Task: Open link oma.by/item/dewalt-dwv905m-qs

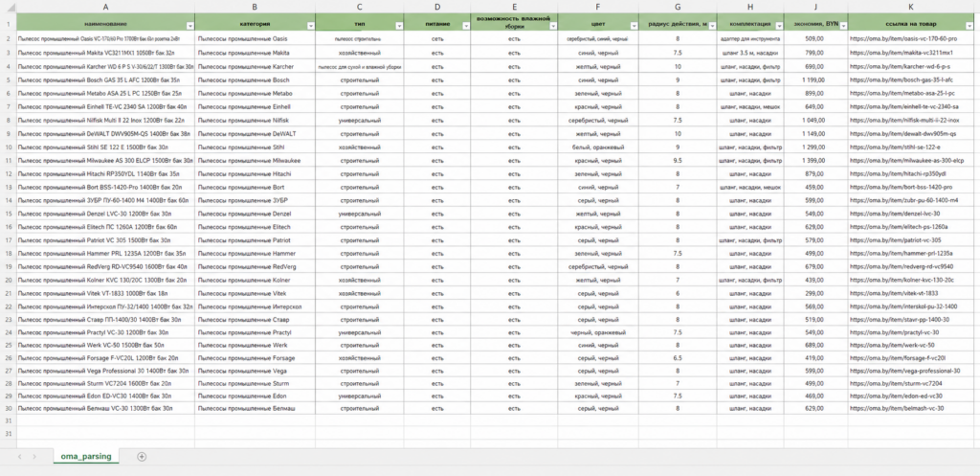Action: (x=903, y=133)
